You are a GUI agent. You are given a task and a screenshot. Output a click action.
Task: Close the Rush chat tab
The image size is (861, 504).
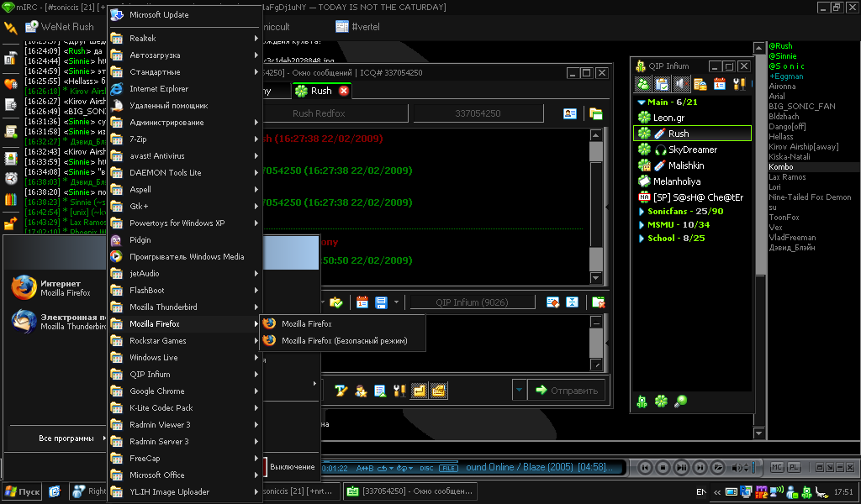[x=344, y=91]
